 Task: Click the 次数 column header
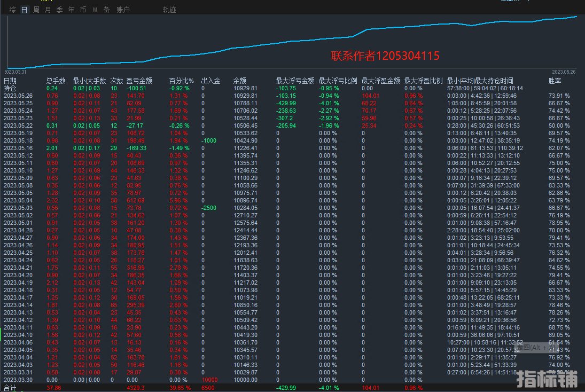(x=116, y=81)
